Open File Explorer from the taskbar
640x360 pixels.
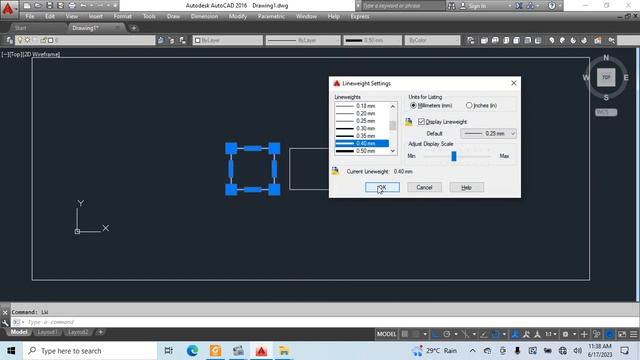click(x=284, y=351)
